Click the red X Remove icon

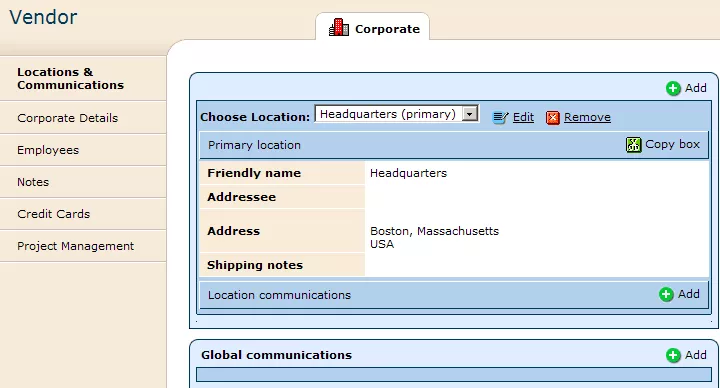[552, 118]
